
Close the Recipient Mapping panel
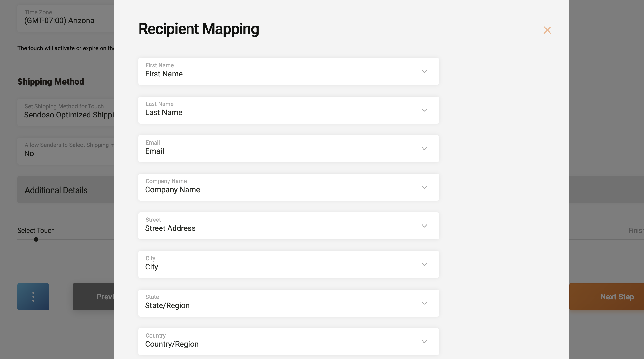547,30
